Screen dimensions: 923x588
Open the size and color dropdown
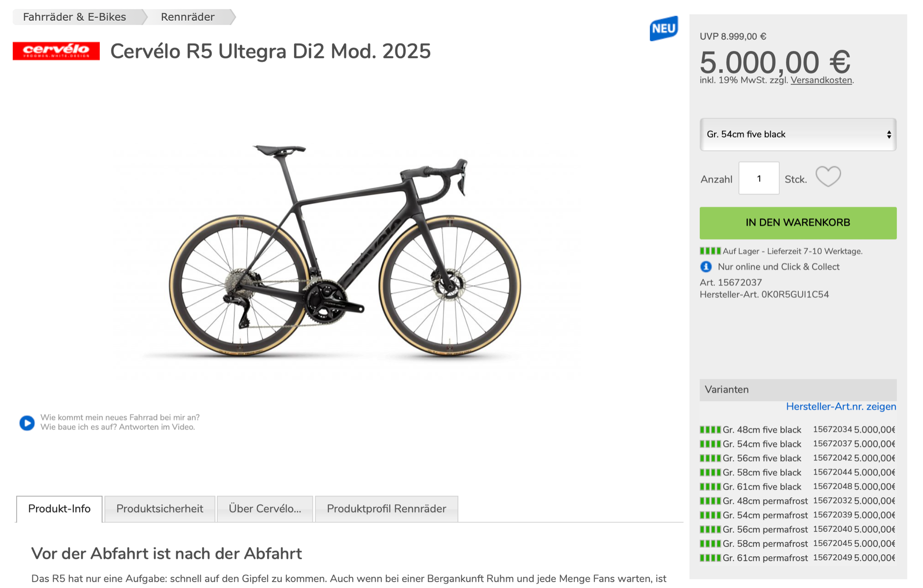coord(797,134)
